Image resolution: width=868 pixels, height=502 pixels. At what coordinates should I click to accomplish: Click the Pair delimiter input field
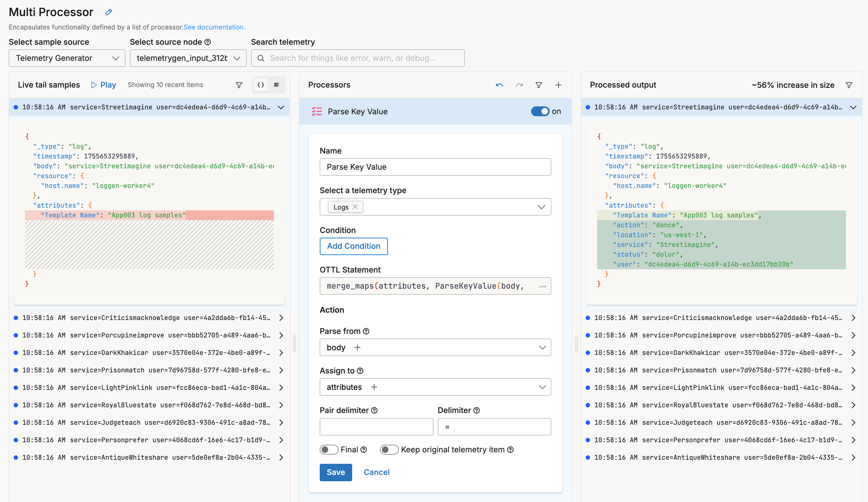[376, 426]
